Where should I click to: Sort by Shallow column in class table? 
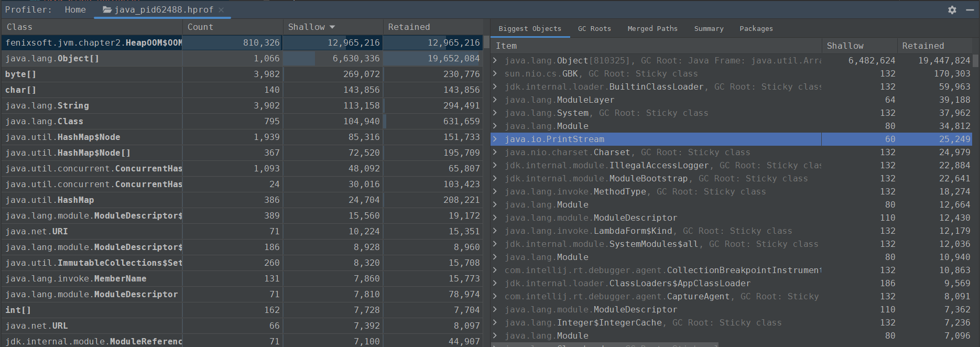point(333,27)
